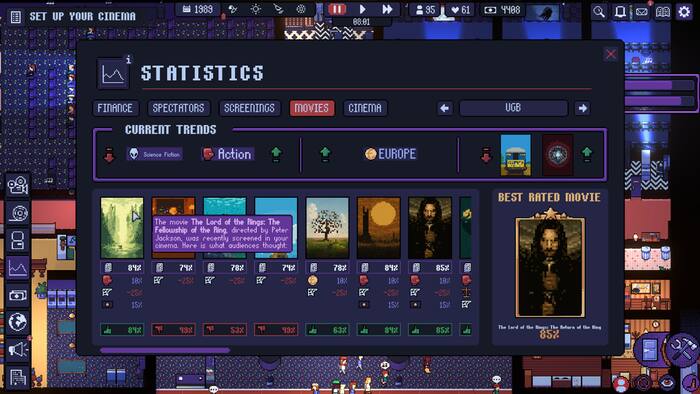This screenshot has height=394, width=700.
Task: Select the tree movie poster thumbnail
Action: [x=327, y=228]
